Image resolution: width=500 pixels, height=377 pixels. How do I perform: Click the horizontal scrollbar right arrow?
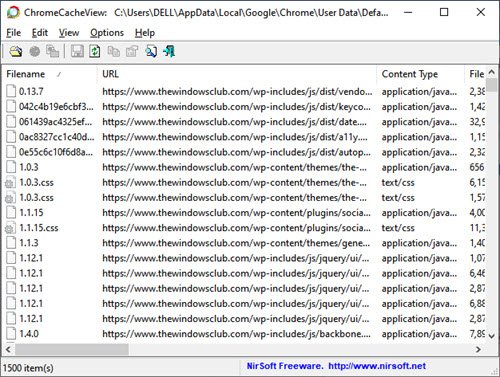point(478,349)
